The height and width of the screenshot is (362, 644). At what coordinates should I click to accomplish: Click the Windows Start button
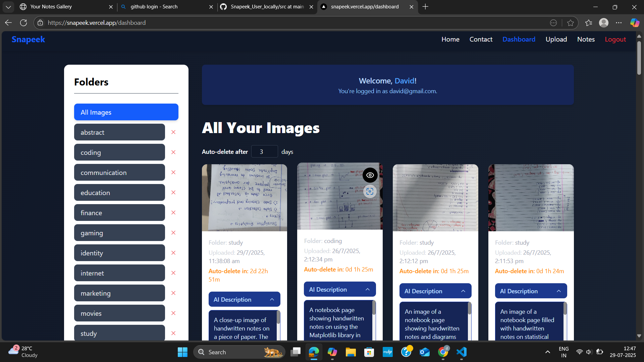click(x=182, y=352)
